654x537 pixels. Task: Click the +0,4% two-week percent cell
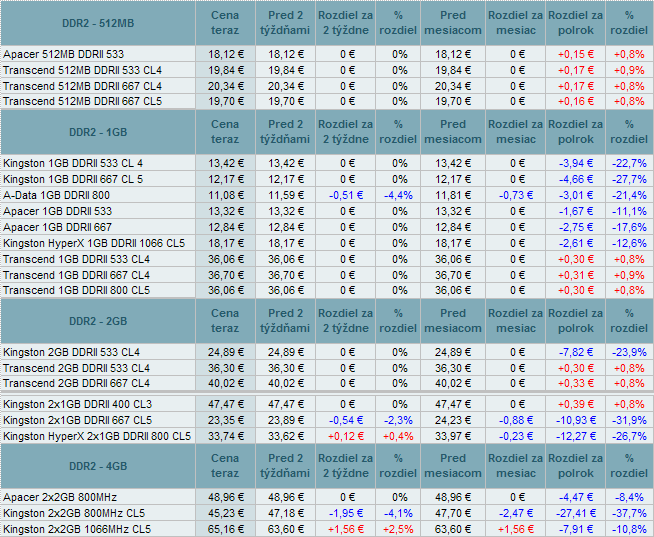pyautogui.click(x=398, y=436)
